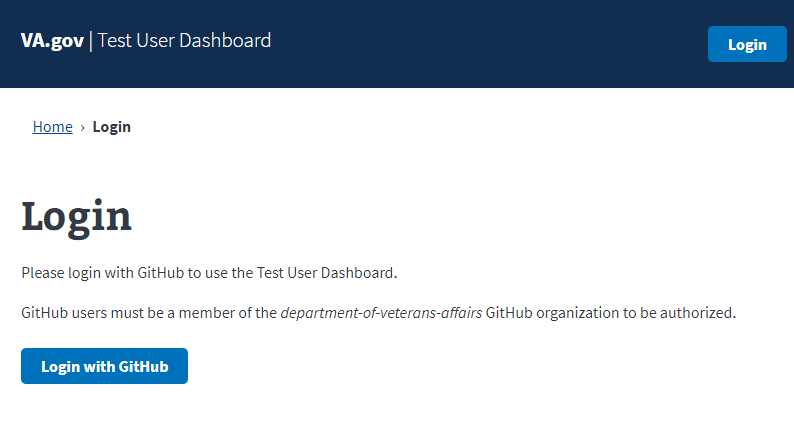Click the 'Please login with GitHub' sentence
Screen dimensions: 794x424
209,272
